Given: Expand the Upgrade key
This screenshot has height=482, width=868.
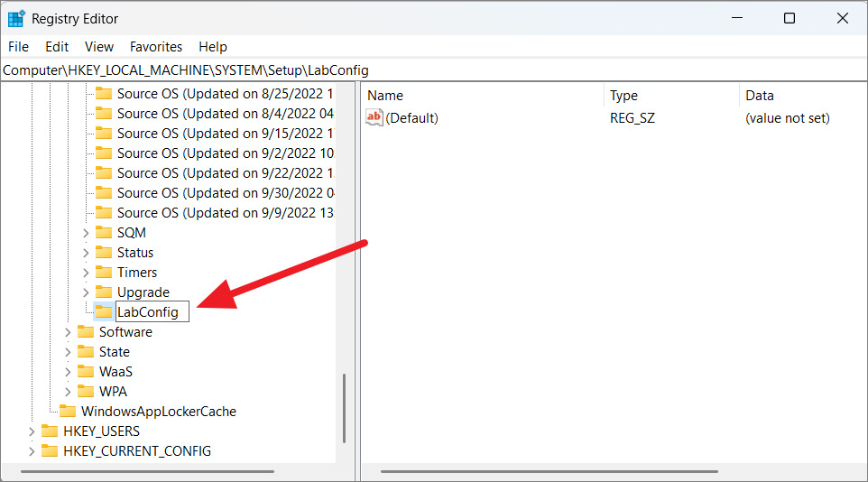Looking at the screenshot, I should coord(86,292).
